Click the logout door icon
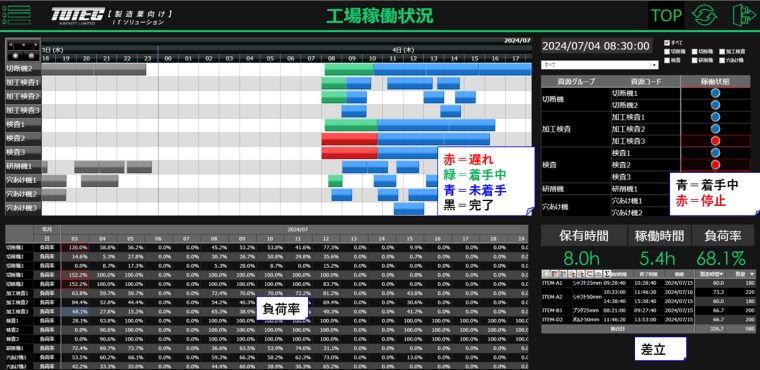This screenshot has width=760, height=370. (744, 15)
